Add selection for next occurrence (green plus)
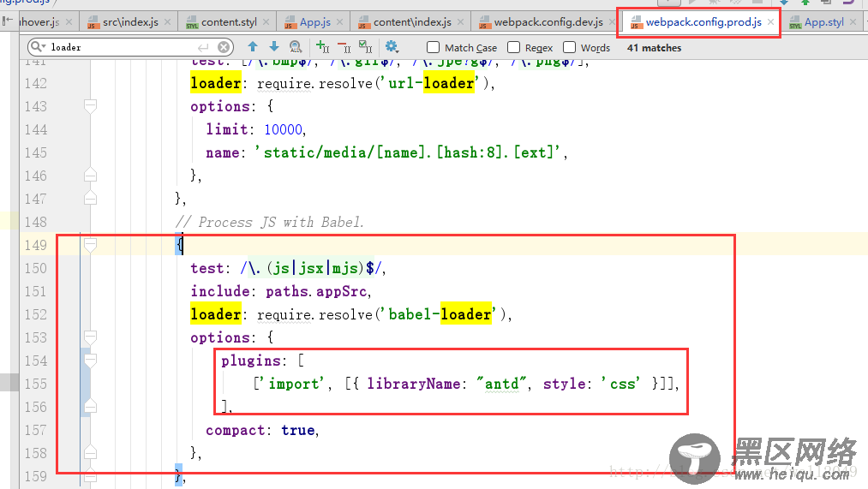The image size is (868, 489). pos(322,47)
